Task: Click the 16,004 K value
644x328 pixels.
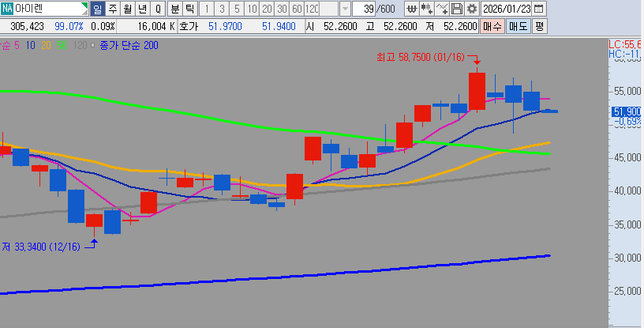Action: click(156, 27)
